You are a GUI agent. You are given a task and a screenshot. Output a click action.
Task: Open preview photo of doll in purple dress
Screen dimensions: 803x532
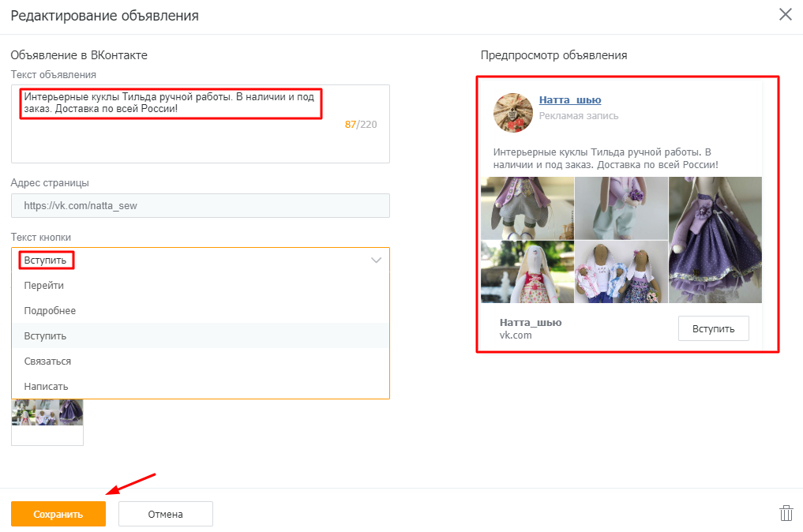coord(715,240)
